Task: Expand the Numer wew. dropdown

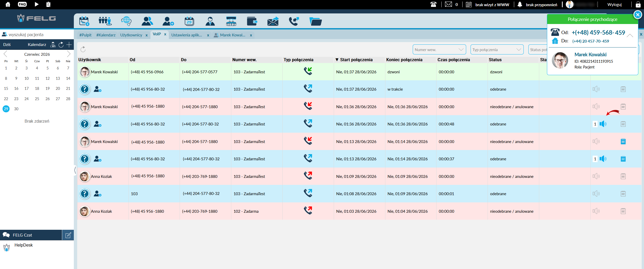Action: click(x=439, y=50)
